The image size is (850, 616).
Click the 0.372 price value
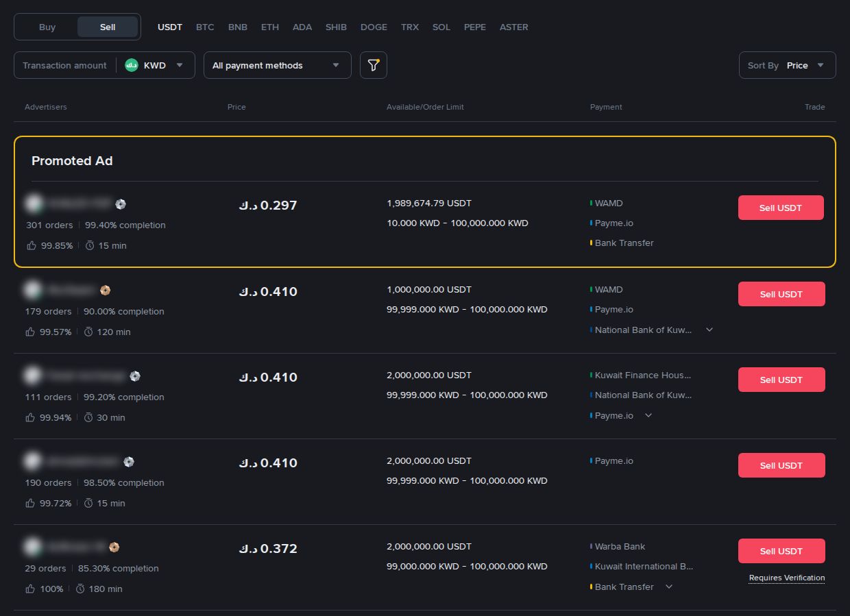(268, 548)
